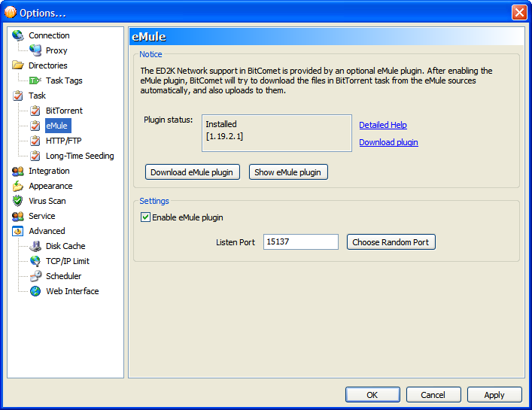Open the Task Tags page
Image resolution: width=532 pixels, height=410 pixels.
click(x=64, y=80)
